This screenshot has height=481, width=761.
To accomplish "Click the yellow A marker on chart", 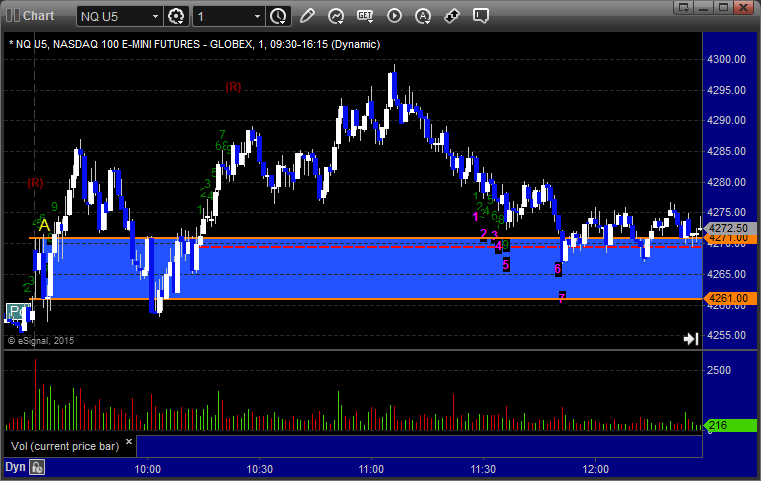I will point(44,225).
